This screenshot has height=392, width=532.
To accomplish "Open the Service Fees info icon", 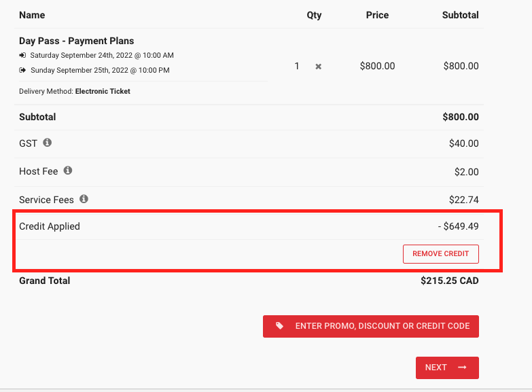I will (x=84, y=199).
